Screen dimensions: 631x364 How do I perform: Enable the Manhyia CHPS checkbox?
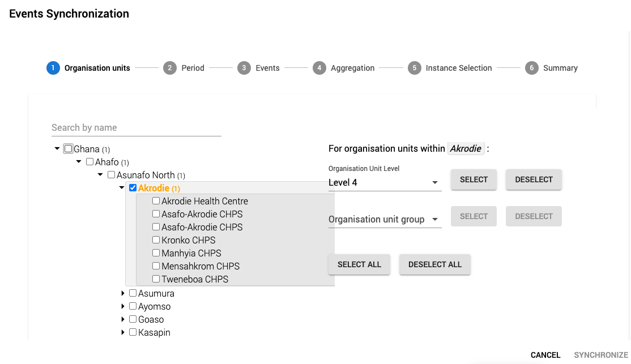click(x=156, y=253)
